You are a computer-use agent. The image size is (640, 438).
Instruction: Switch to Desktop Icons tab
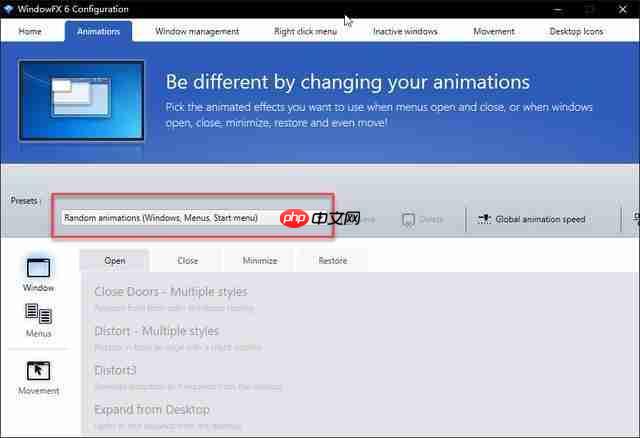pyautogui.click(x=576, y=31)
